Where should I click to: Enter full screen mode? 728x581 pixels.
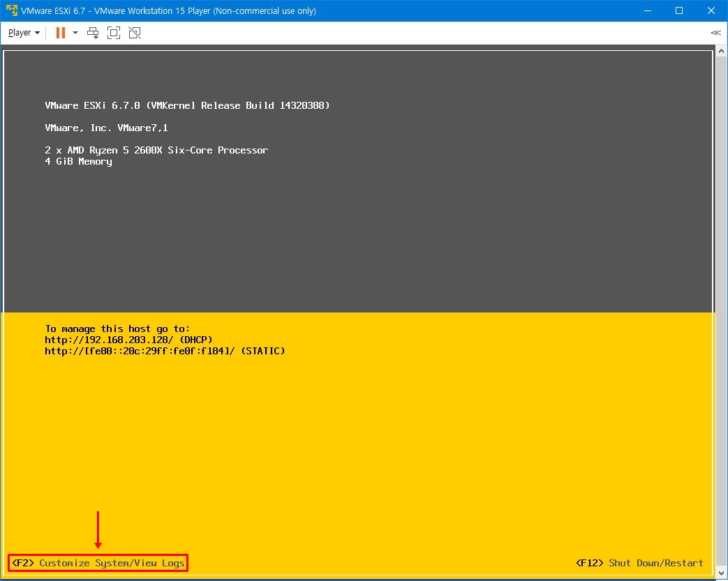(x=114, y=33)
